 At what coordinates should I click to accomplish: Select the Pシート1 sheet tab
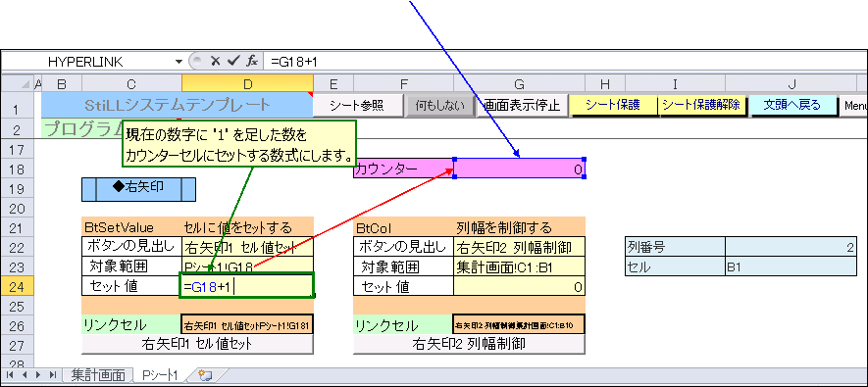[160, 375]
